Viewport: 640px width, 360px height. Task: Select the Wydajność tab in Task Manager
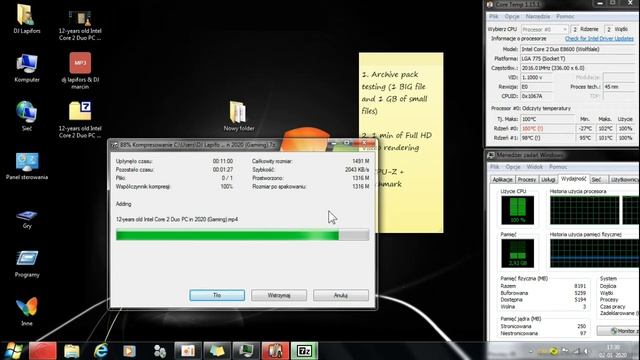tap(573, 179)
